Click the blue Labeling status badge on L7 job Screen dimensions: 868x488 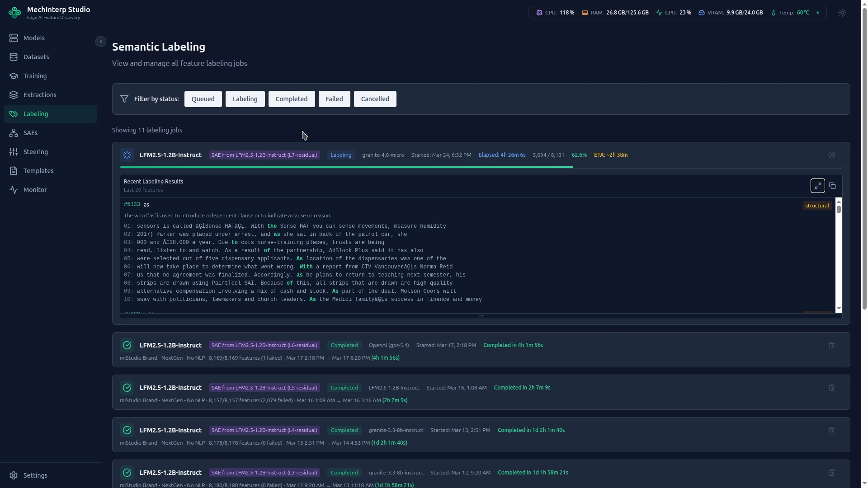point(341,155)
